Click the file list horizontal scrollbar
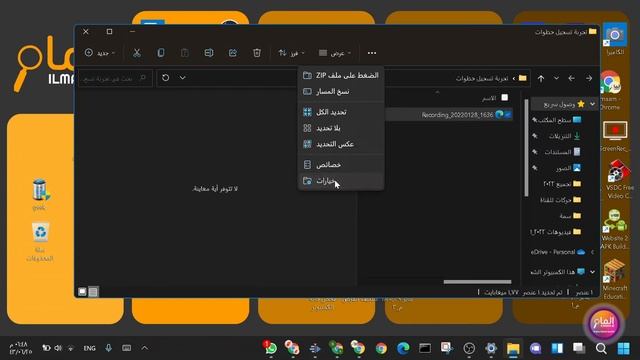This screenshot has height=360, width=640. point(477,282)
